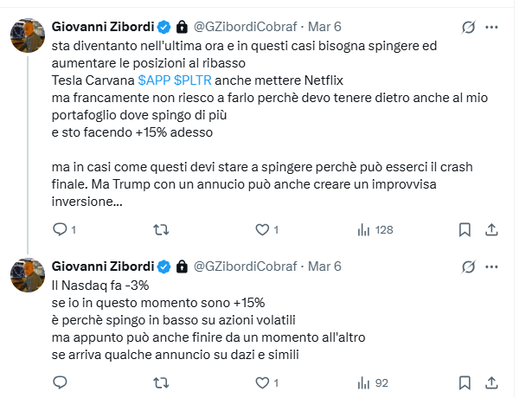Open Grok icon on second tweet
This screenshot has height=398, width=532.
468,266
